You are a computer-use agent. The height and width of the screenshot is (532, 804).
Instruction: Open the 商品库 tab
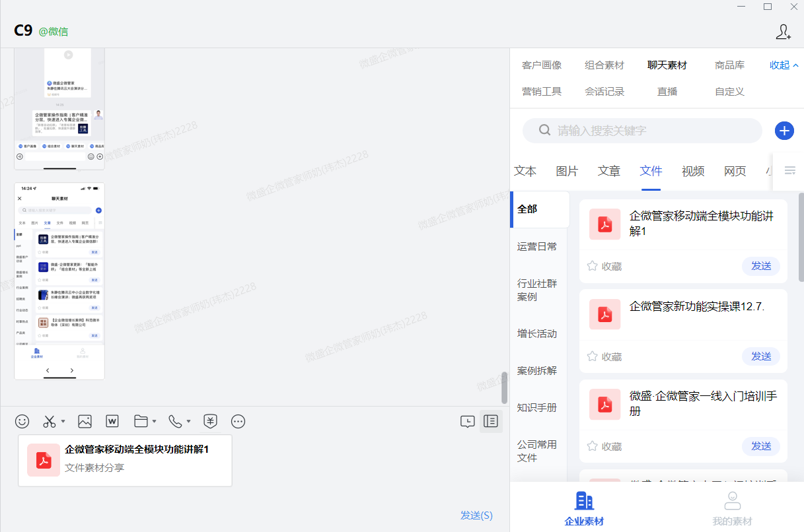click(729, 65)
